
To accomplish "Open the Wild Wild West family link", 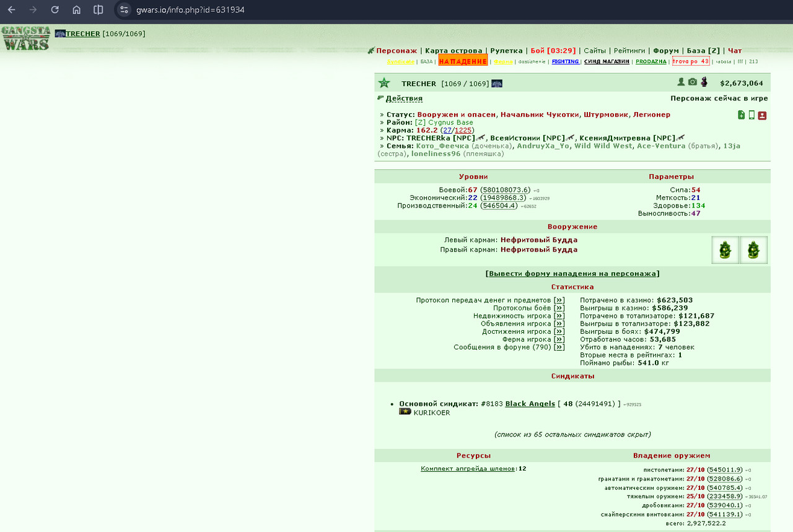I will [x=603, y=146].
